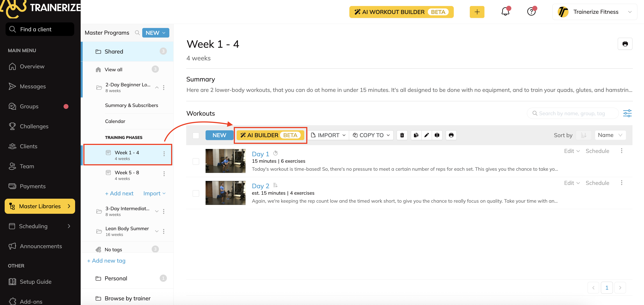The image size is (644, 305).
Task: Click the workouts search by name field
Action: (572, 113)
